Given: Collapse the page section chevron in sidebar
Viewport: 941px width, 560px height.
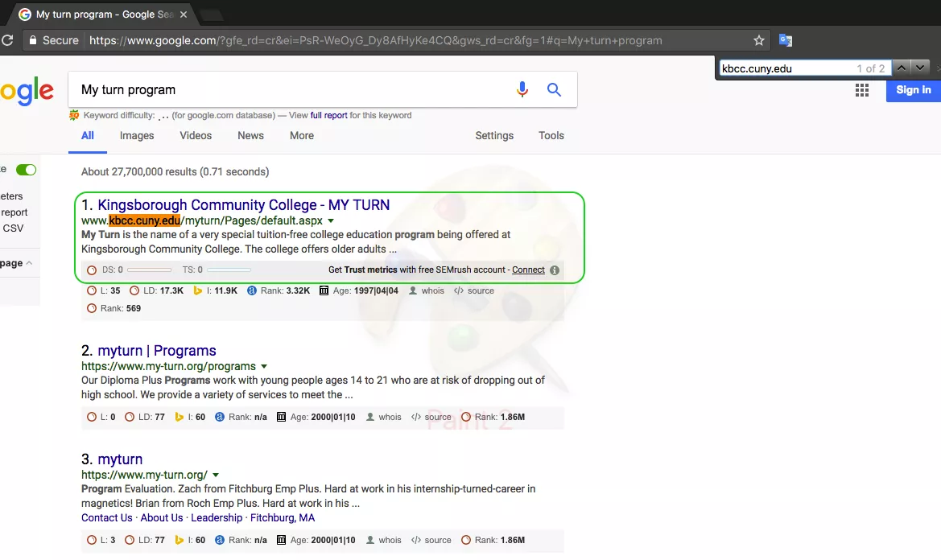Looking at the screenshot, I should [x=30, y=263].
